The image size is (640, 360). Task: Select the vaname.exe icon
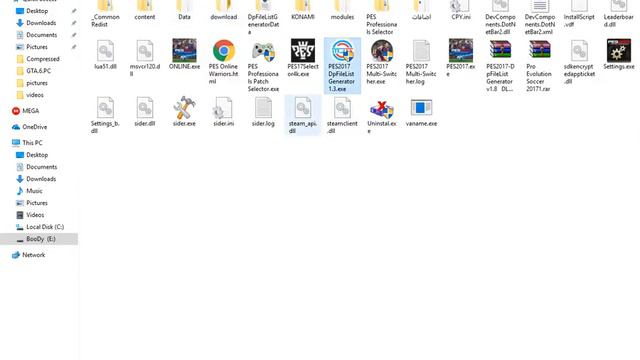[421, 108]
